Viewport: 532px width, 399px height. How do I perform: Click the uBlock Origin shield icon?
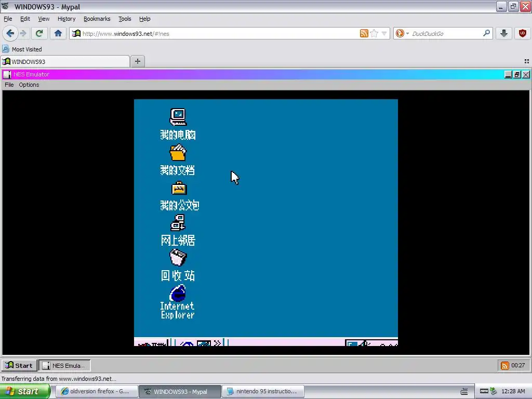[x=523, y=33]
